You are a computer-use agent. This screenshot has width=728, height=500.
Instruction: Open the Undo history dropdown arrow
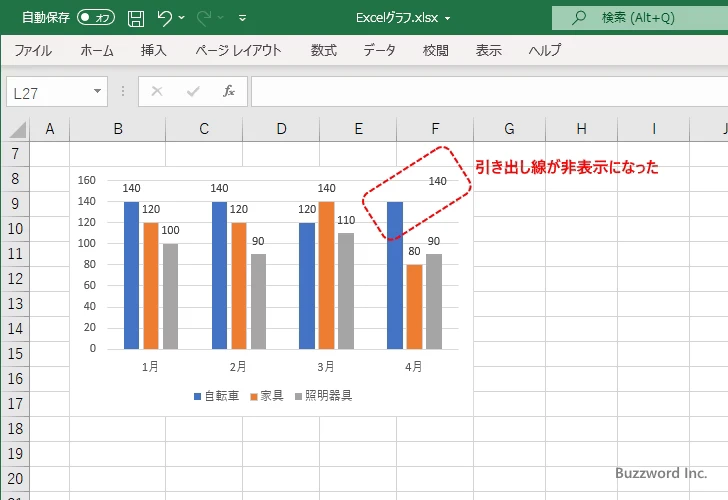coord(182,18)
